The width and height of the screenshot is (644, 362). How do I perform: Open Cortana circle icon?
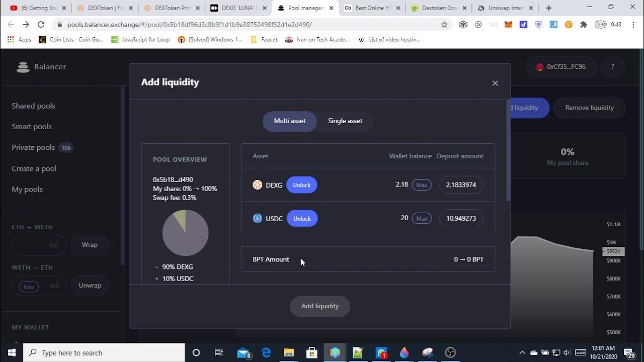(x=196, y=352)
